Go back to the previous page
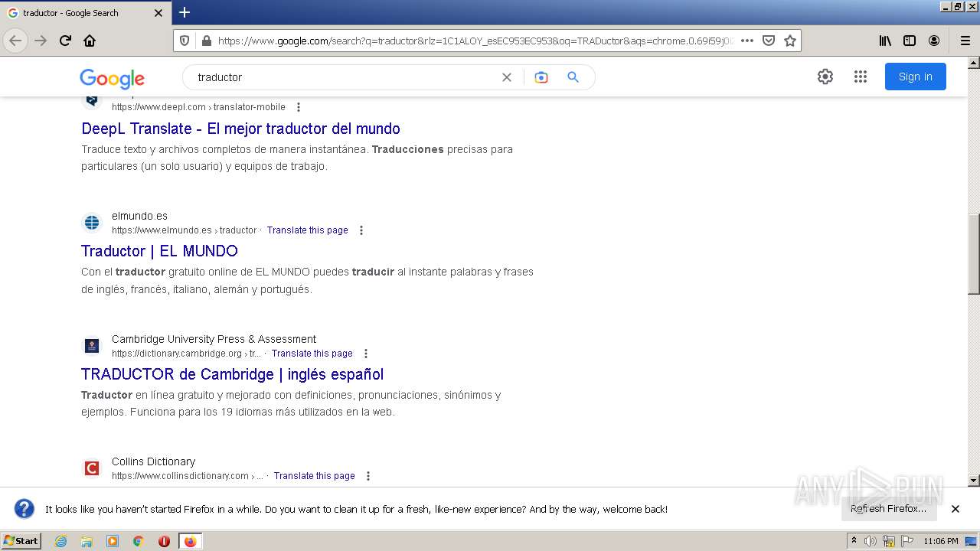Viewport: 980px width, 551px height. pos(15,41)
